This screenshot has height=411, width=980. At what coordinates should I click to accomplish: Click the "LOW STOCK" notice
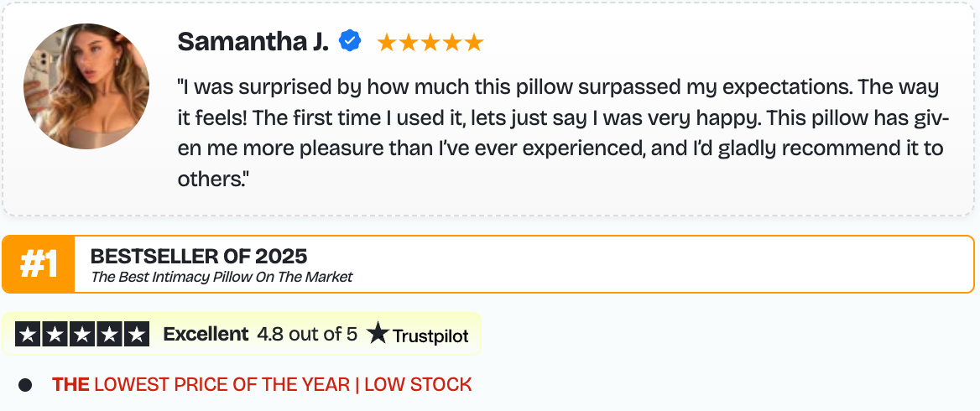pos(418,385)
